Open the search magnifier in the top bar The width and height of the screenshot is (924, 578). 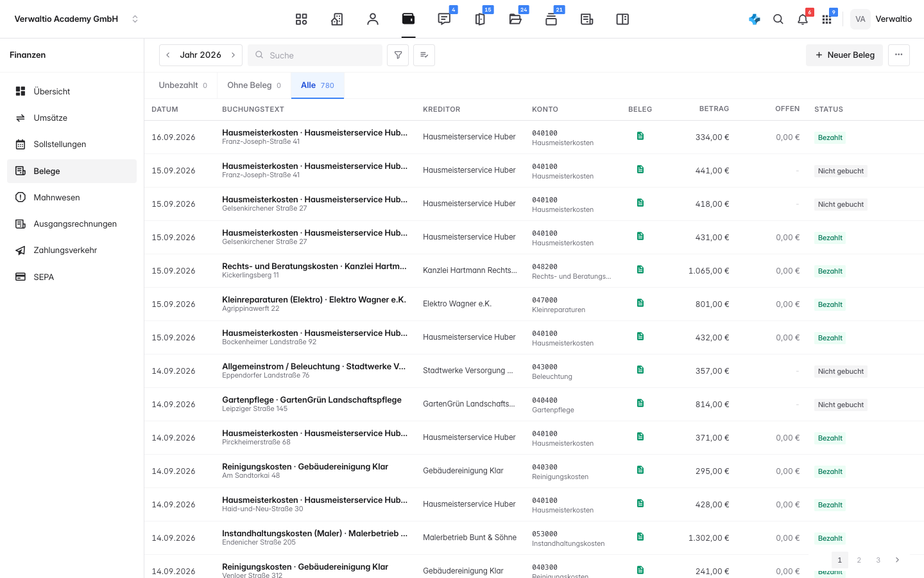[778, 19]
